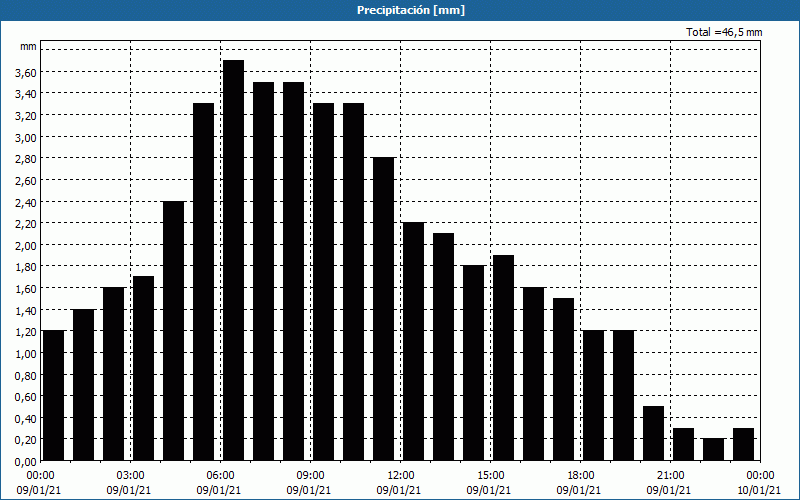Click the '00:00' label above '10/01/21'

click(x=760, y=476)
